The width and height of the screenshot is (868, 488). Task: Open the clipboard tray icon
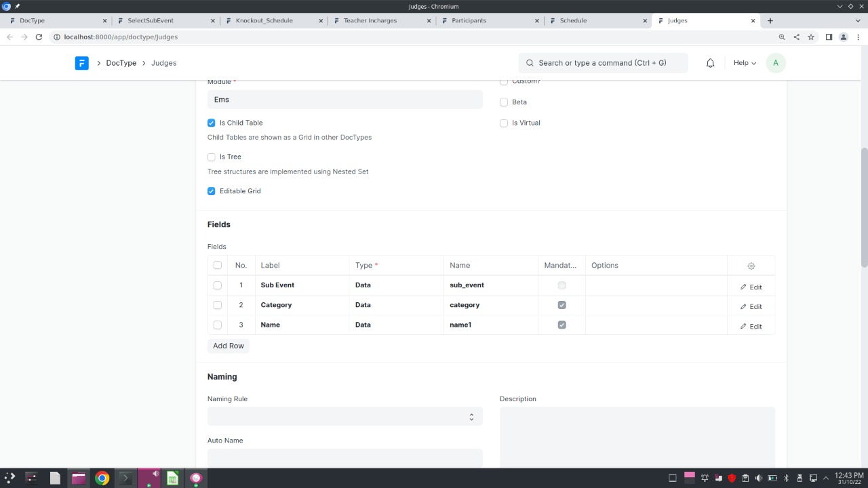click(745, 478)
